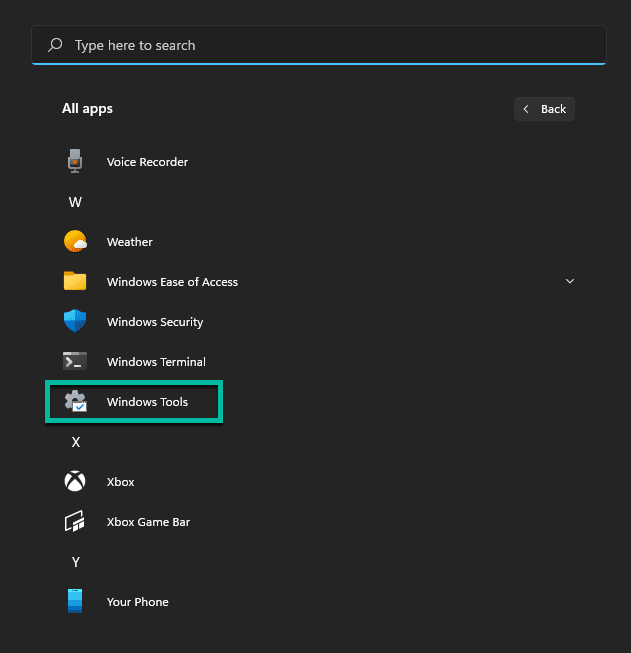Open the Windows Security entry
The height and width of the screenshot is (653, 631).
tap(155, 322)
